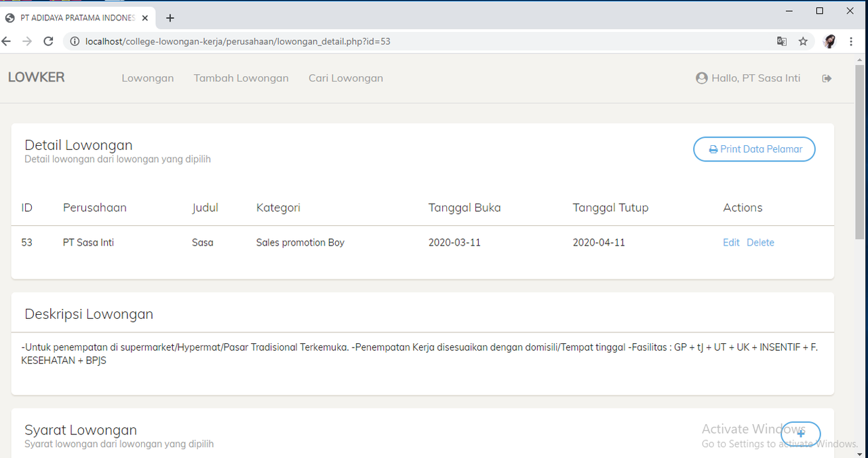The height and width of the screenshot is (458, 868).
Task: Click the LOWKER brand logo
Action: [37, 77]
